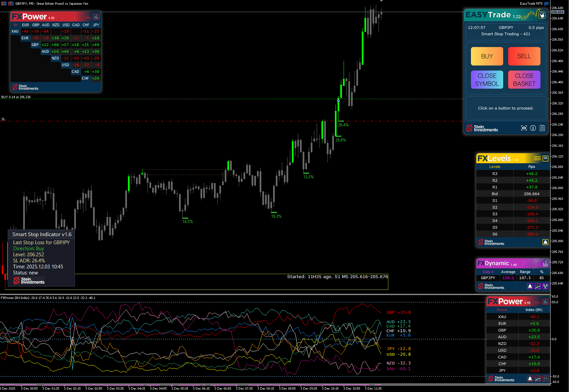
Task: Click the BUY 0.14 at 206.336 order label
Action: (x=16, y=97)
